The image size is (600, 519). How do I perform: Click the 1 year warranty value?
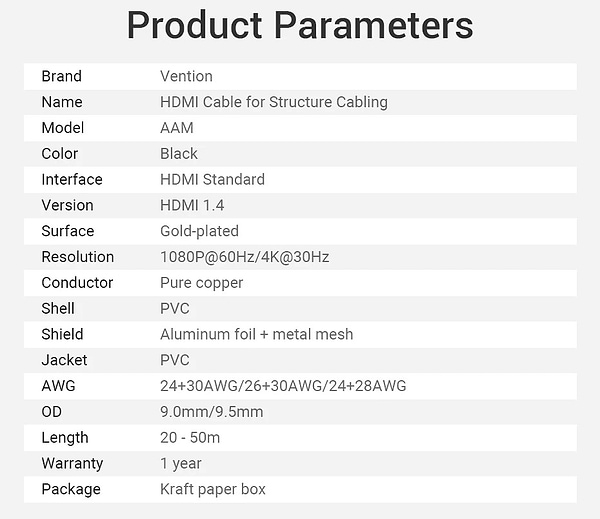[x=180, y=464]
